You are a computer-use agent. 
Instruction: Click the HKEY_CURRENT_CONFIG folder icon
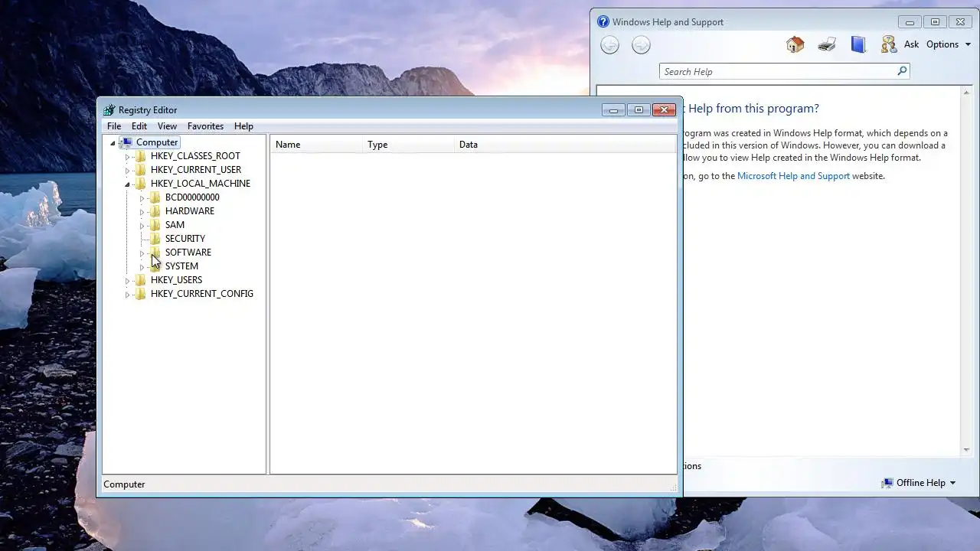(140, 294)
